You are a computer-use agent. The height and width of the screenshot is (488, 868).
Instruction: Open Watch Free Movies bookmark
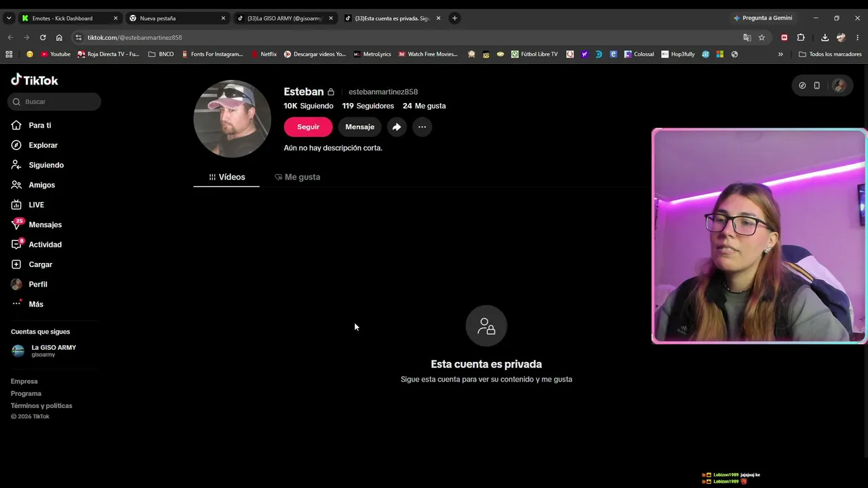click(428, 54)
